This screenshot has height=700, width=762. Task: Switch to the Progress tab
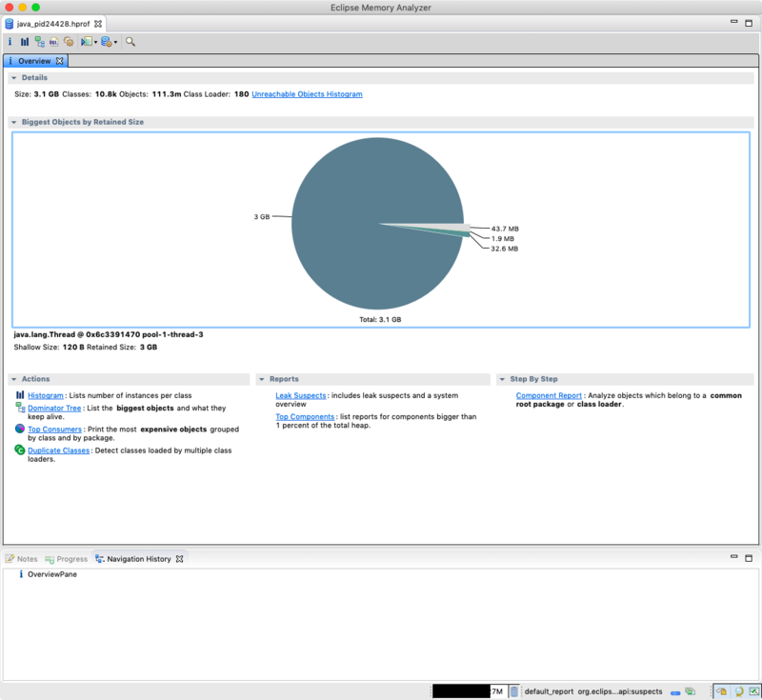(67, 559)
